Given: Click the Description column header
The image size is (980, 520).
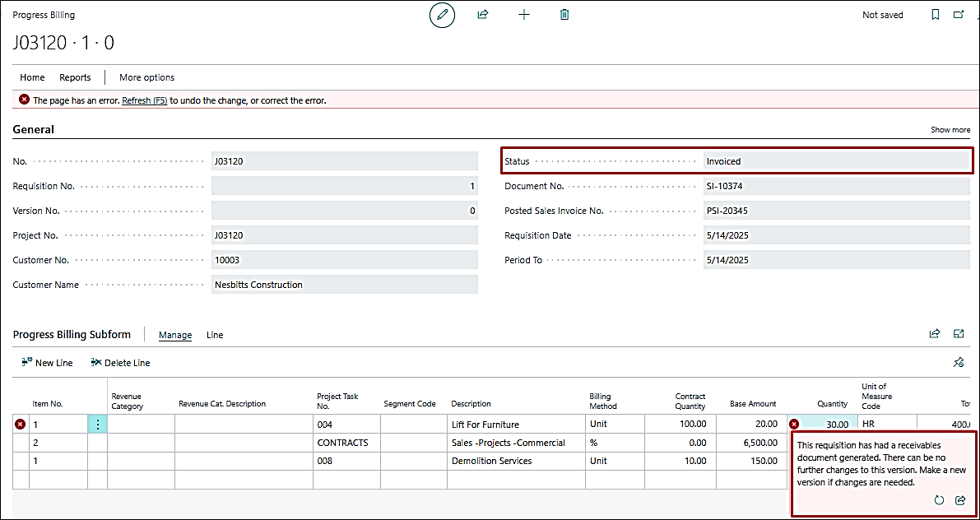Looking at the screenshot, I should pos(471,404).
